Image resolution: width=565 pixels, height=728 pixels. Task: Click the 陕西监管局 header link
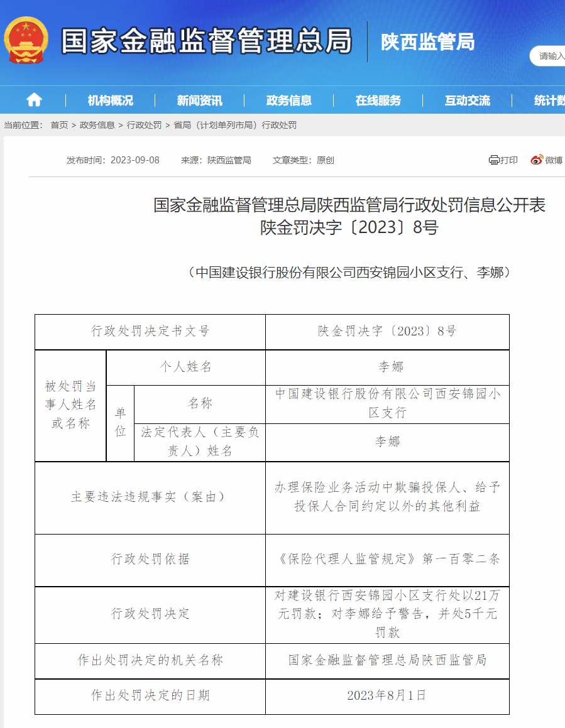coord(428,43)
